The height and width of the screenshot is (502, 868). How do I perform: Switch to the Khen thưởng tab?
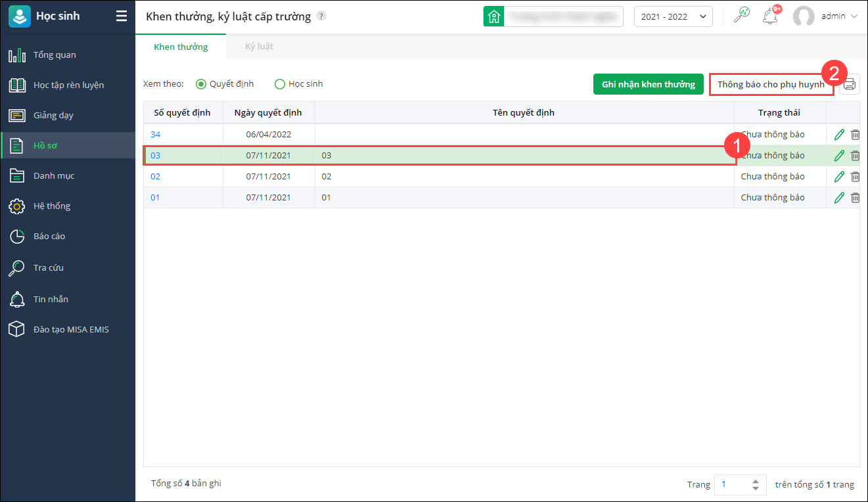pos(181,47)
